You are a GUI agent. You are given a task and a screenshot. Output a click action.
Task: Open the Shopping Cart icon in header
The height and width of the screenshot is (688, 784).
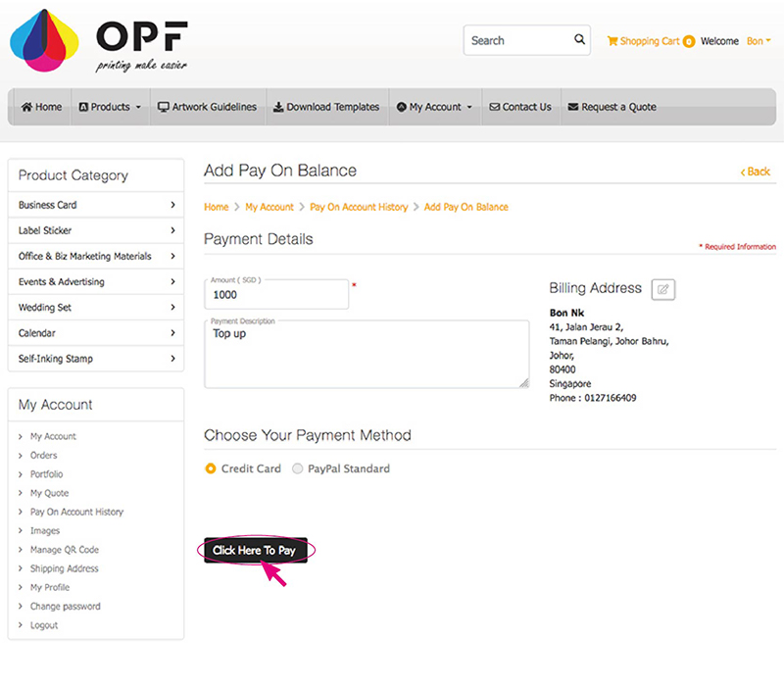pos(612,41)
